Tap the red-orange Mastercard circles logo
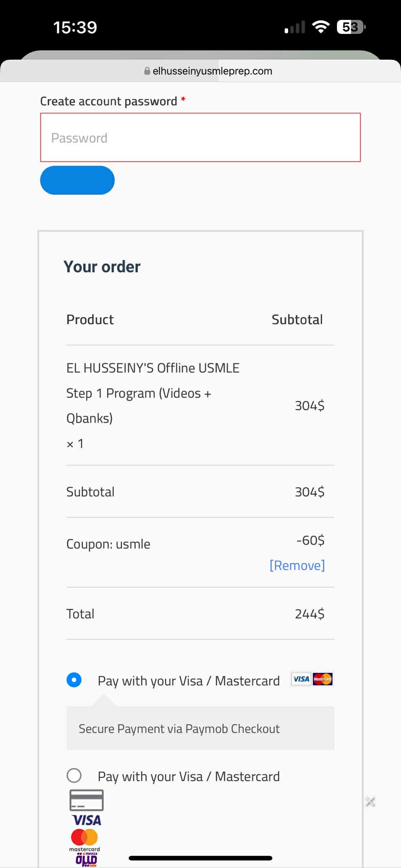 coord(84,837)
